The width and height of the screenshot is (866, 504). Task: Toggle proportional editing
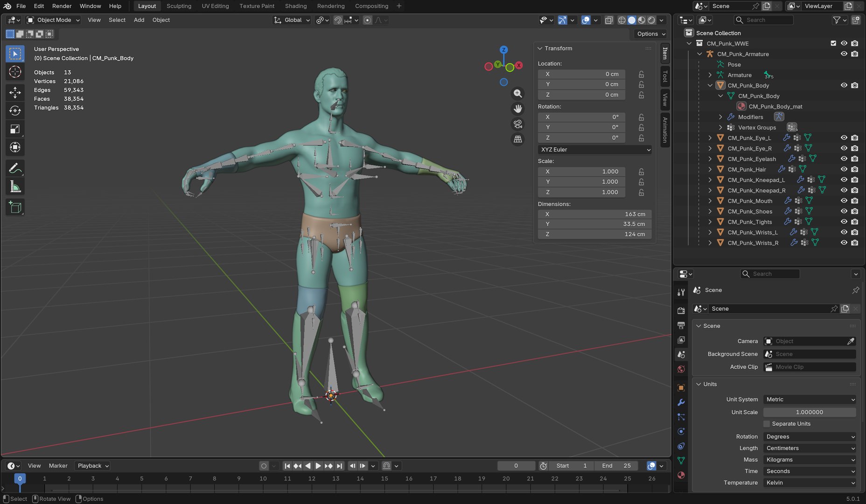368,20
